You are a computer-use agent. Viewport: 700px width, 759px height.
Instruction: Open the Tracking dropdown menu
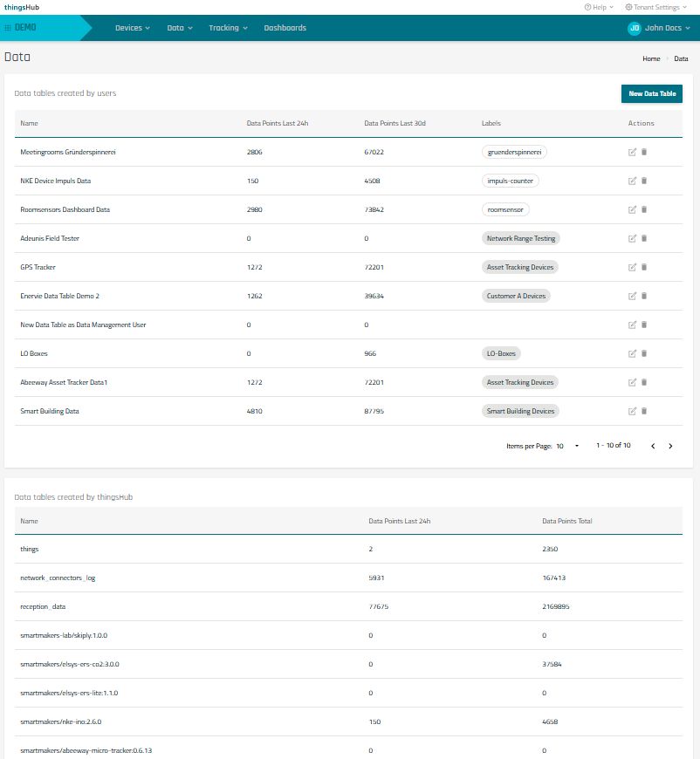228,28
